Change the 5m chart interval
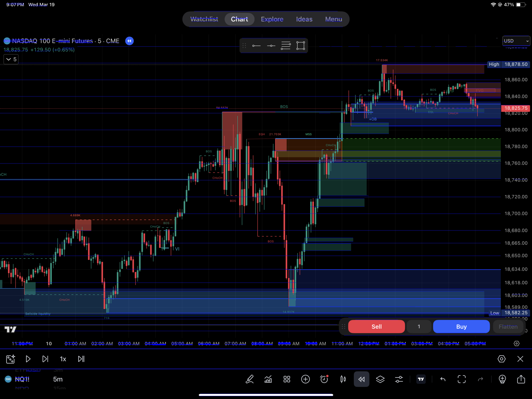Image resolution: width=532 pixels, height=399 pixels. tap(58, 379)
